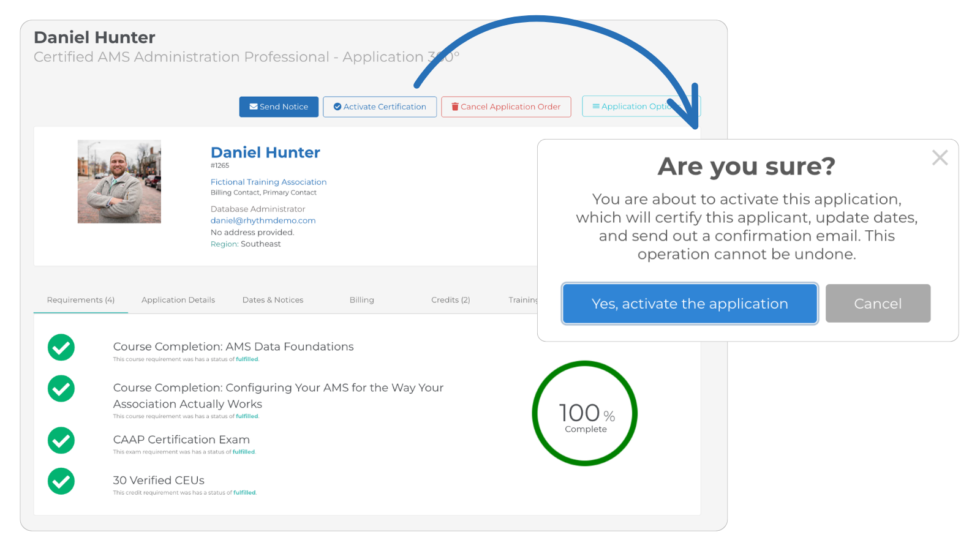Click Yes, activate the application
Viewport: 980px width, 551px height.
coord(690,303)
